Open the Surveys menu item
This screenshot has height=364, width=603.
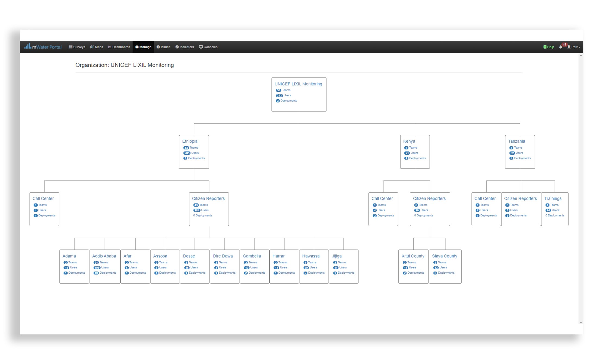(77, 47)
